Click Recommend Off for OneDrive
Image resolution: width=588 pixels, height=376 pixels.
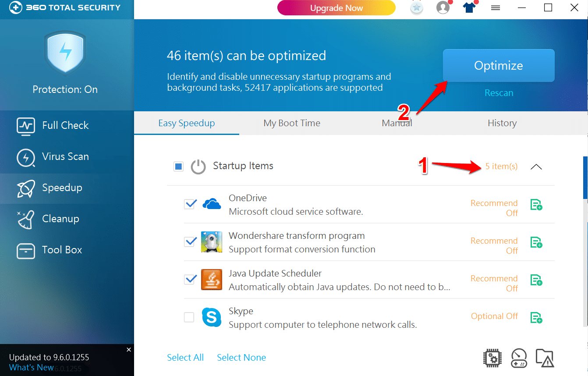(494, 208)
